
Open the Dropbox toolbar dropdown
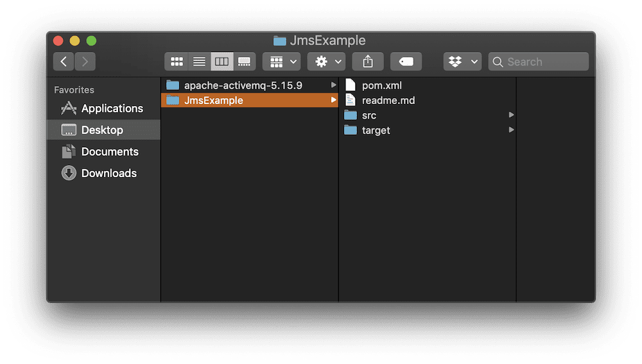pos(462,62)
